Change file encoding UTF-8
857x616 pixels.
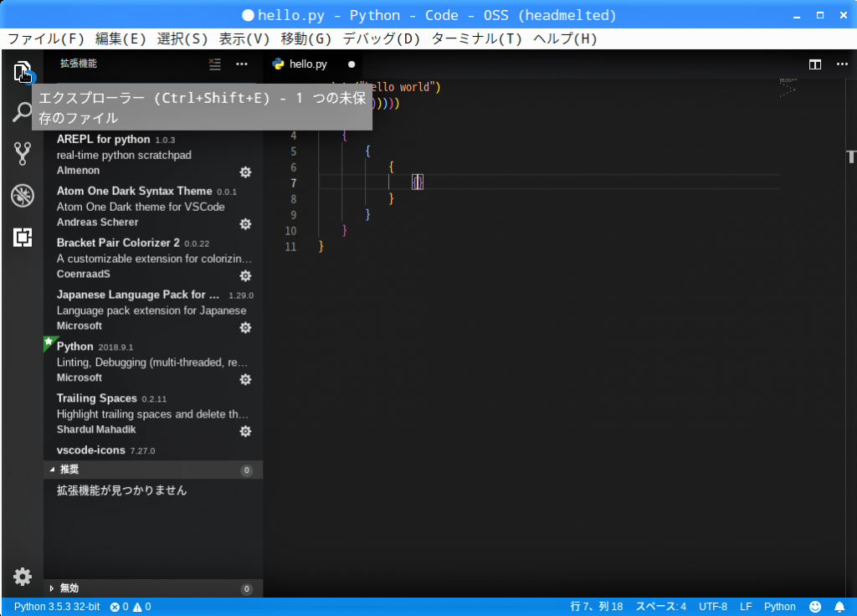[713, 607]
